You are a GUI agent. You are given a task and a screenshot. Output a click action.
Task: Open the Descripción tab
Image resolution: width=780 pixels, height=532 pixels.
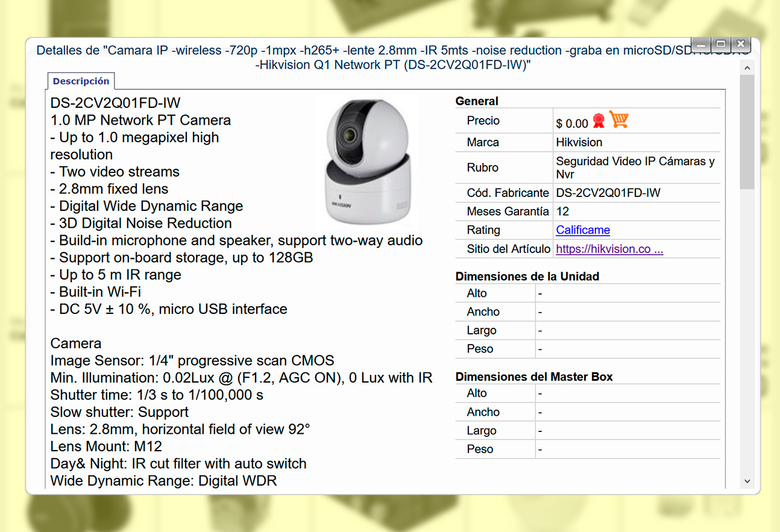[x=81, y=81]
